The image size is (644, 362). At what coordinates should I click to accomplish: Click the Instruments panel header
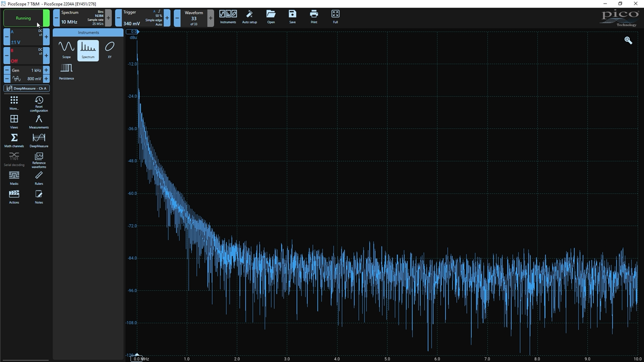click(x=88, y=33)
